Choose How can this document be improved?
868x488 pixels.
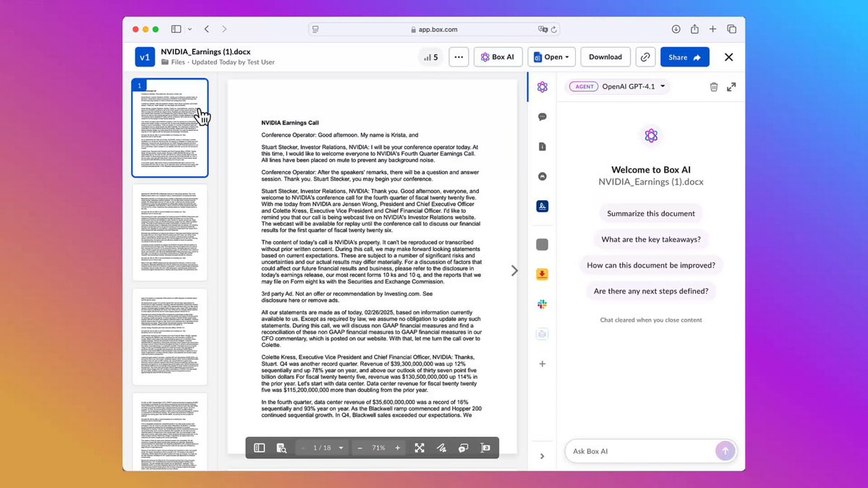(651, 265)
